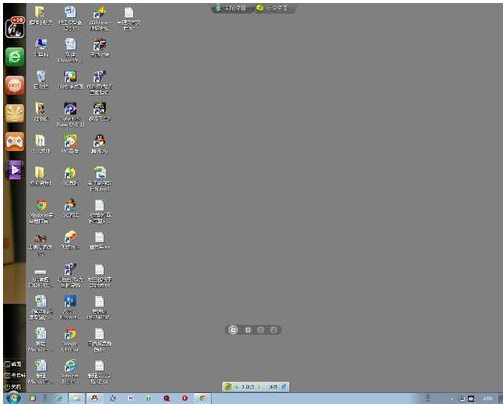This screenshot has width=503, height=404.
Task: Click the first tab in top floating bar
Action: [232, 8]
